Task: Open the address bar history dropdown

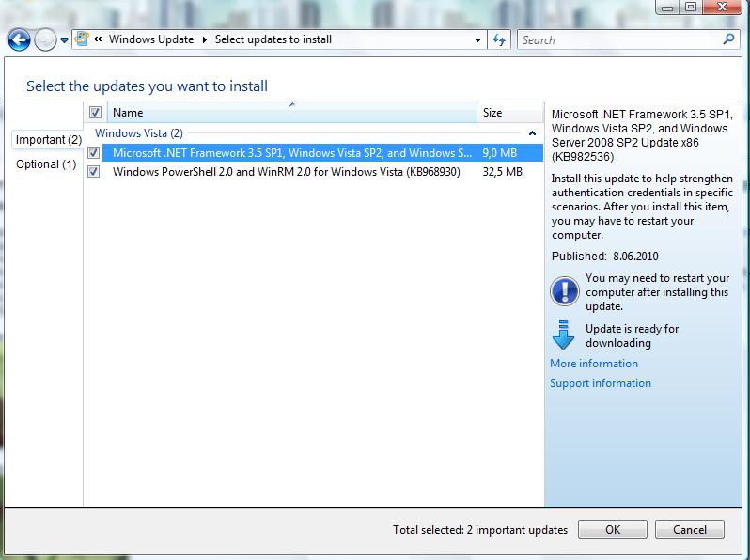Action: click(477, 40)
